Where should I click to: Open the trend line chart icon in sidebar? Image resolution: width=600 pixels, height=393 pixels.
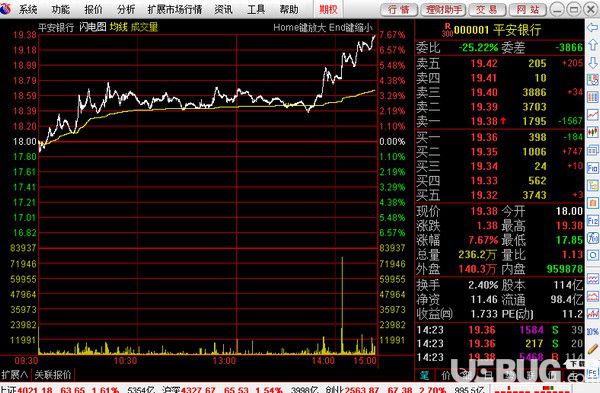click(x=593, y=115)
